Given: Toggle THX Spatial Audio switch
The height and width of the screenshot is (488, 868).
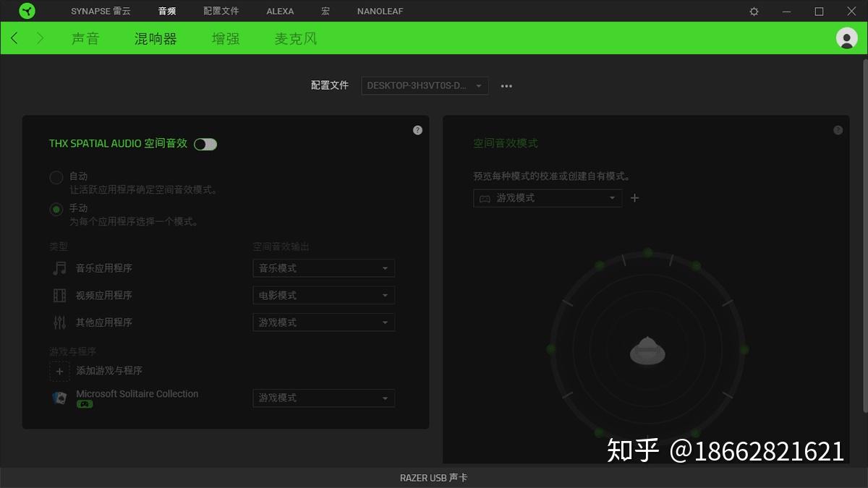Looking at the screenshot, I should coord(205,144).
